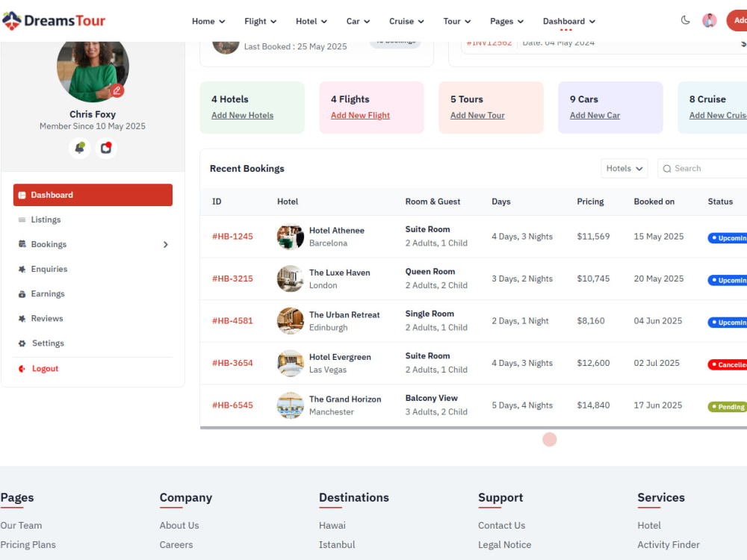Open user avatar in top bar
The width and height of the screenshot is (747, 560).
(x=710, y=20)
